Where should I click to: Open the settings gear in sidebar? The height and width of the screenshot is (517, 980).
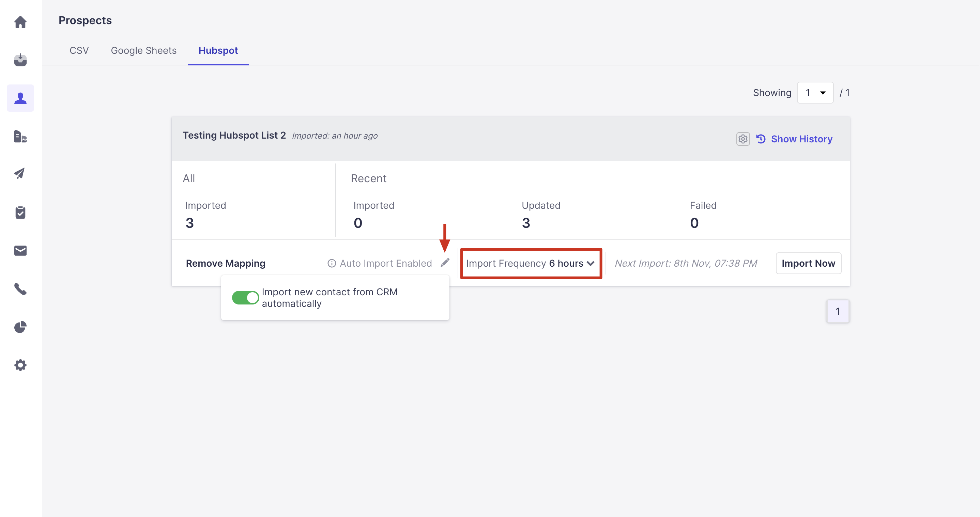coord(20,365)
